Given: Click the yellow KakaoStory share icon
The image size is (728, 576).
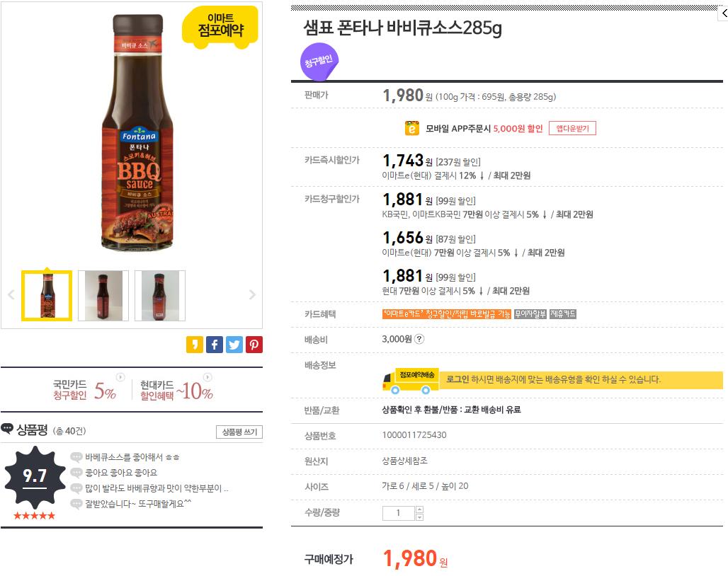Looking at the screenshot, I should [x=195, y=345].
